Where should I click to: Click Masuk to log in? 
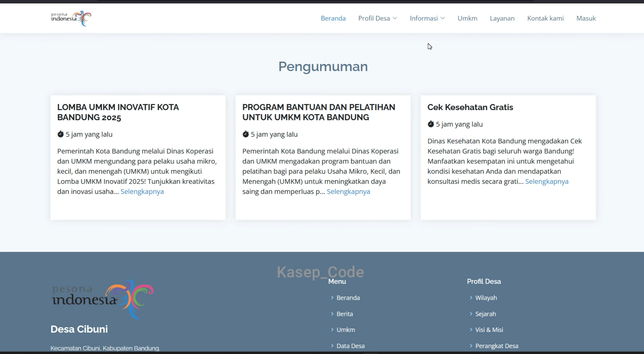tap(586, 18)
